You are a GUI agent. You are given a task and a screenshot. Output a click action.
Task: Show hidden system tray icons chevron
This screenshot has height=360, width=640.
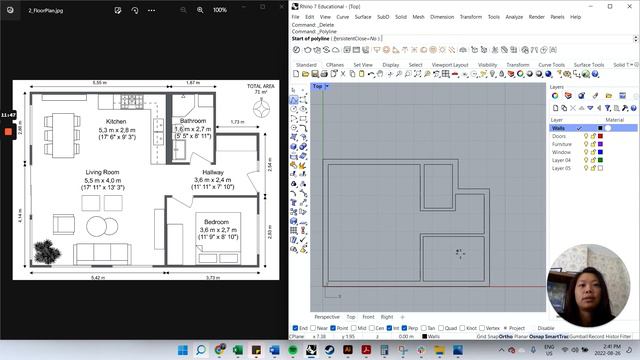(501, 350)
